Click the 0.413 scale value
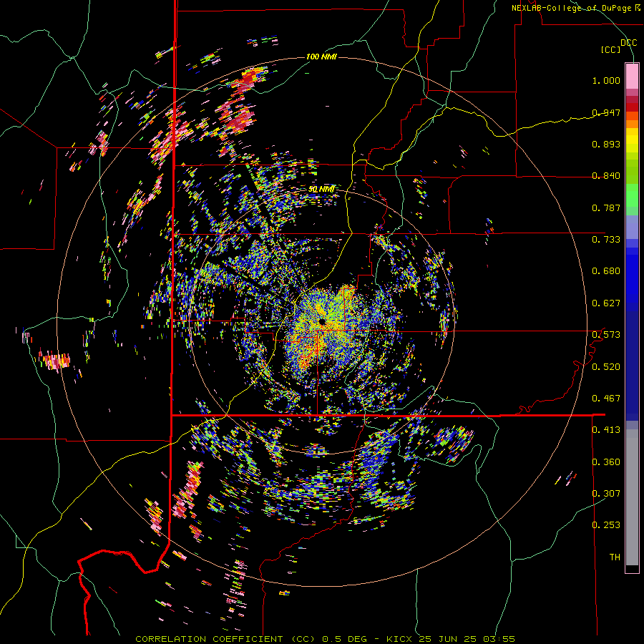The height and width of the screenshot is (644, 644). [x=606, y=430]
